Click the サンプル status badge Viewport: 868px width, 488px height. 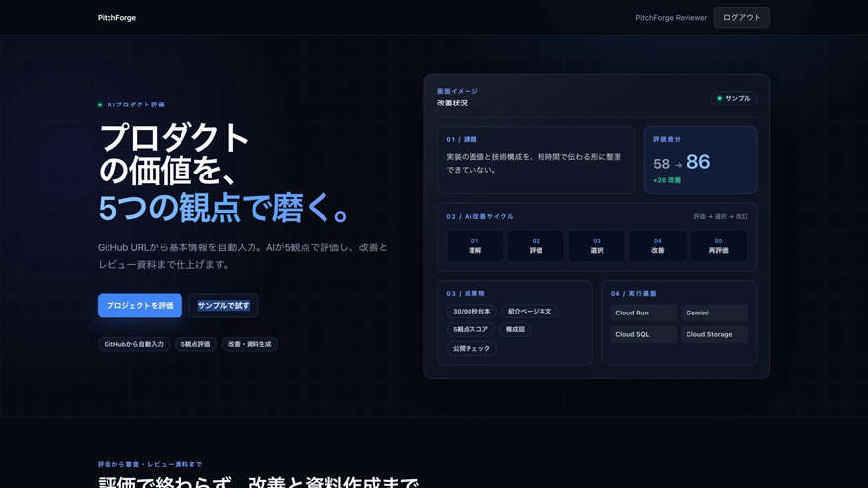click(734, 98)
